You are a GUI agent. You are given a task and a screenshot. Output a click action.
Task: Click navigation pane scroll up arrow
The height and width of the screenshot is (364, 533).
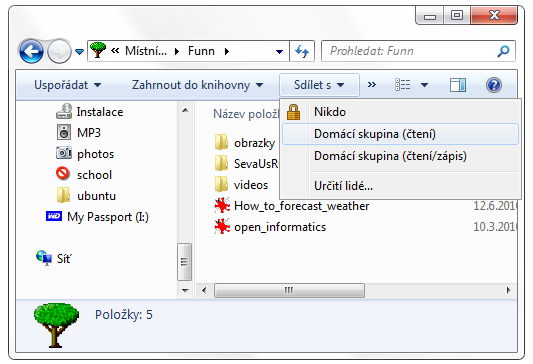(185, 110)
